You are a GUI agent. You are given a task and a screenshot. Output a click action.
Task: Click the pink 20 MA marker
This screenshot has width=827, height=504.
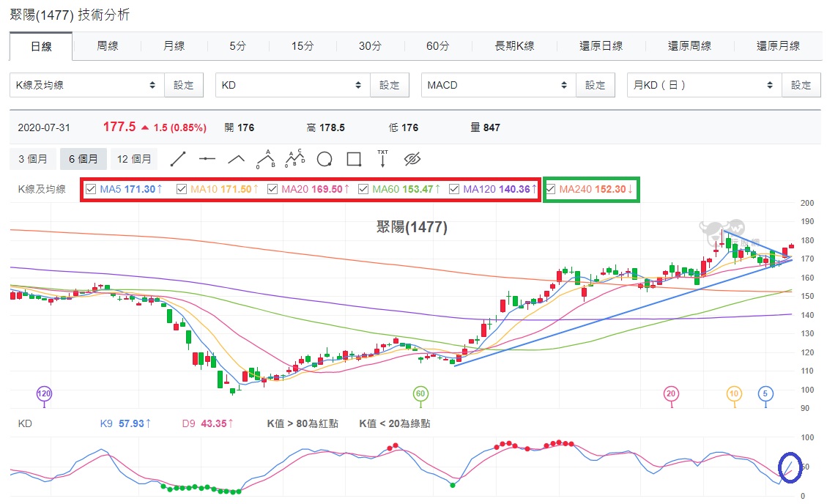click(x=671, y=393)
